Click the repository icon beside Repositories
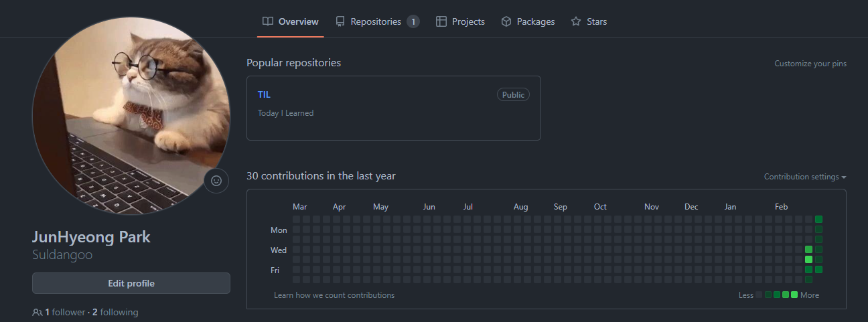The width and height of the screenshot is (868, 322). [340, 21]
